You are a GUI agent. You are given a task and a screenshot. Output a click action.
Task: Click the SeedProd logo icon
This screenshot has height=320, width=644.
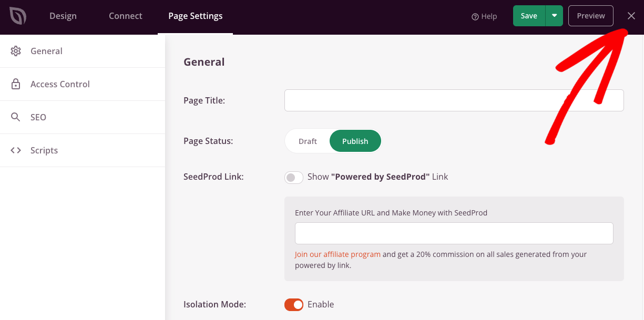(17, 16)
